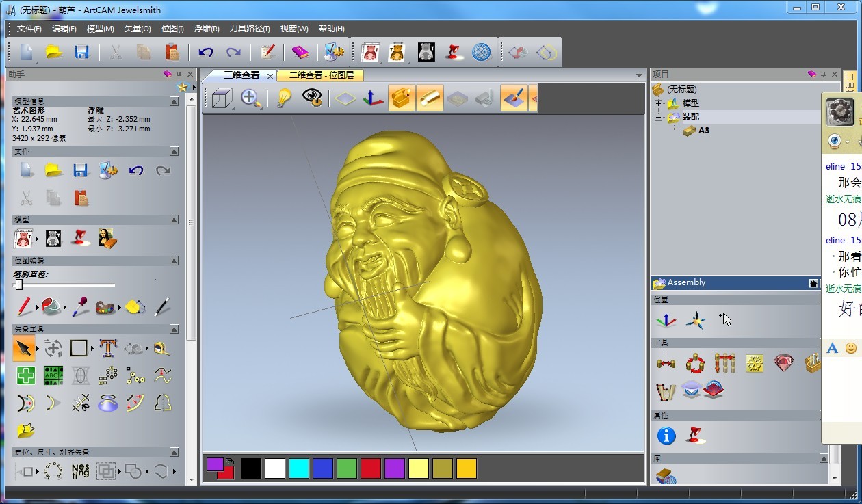This screenshot has height=504, width=862.
Task: Open the 刀具路径(T) menu
Action: (250, 29)
